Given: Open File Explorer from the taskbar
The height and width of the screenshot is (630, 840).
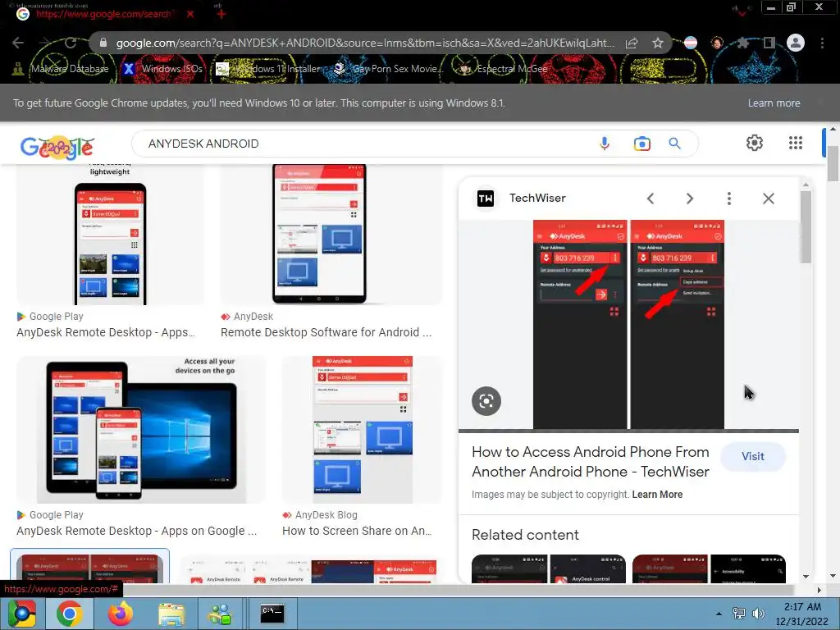Looking at the screenshot, I should pos(171,614).
